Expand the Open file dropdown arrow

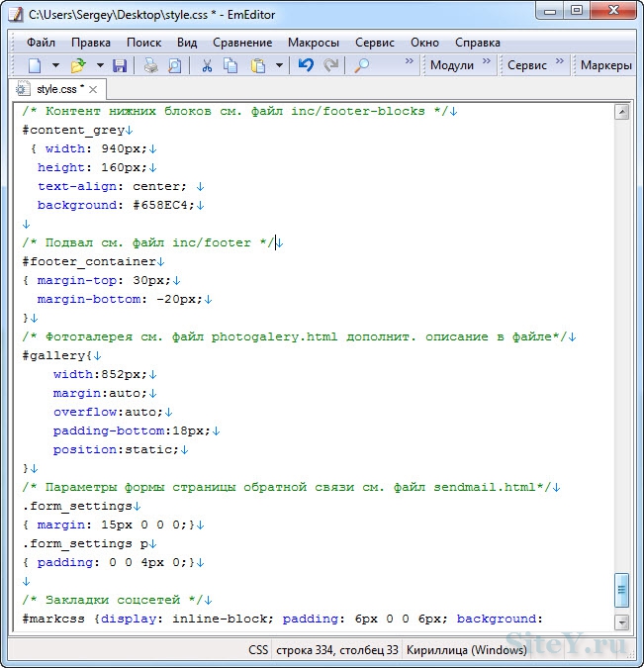[99, 65]
